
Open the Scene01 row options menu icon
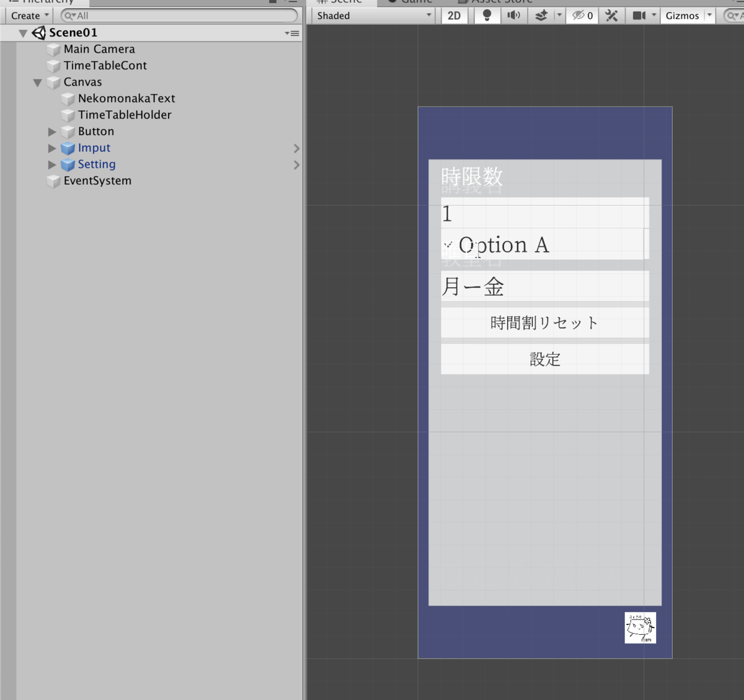[x=292, y=33]
